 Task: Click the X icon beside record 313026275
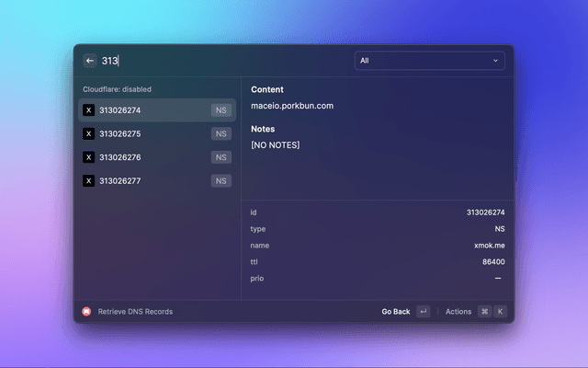pyautogui.click(x=88, y=133)
